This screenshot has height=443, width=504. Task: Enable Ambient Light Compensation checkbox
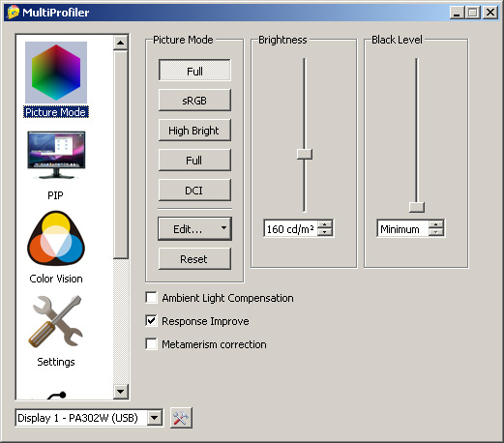151,298
